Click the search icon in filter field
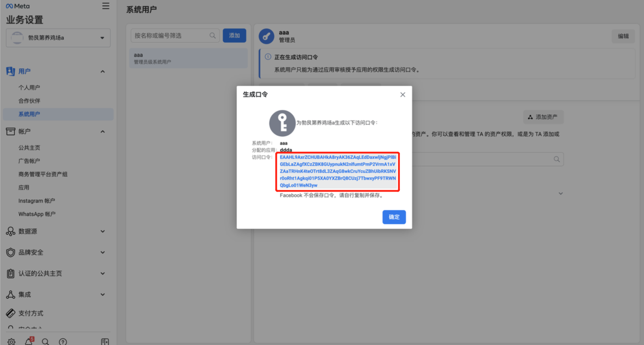The image size is (644, 345). pyautogui.click(x=213, y=36)
